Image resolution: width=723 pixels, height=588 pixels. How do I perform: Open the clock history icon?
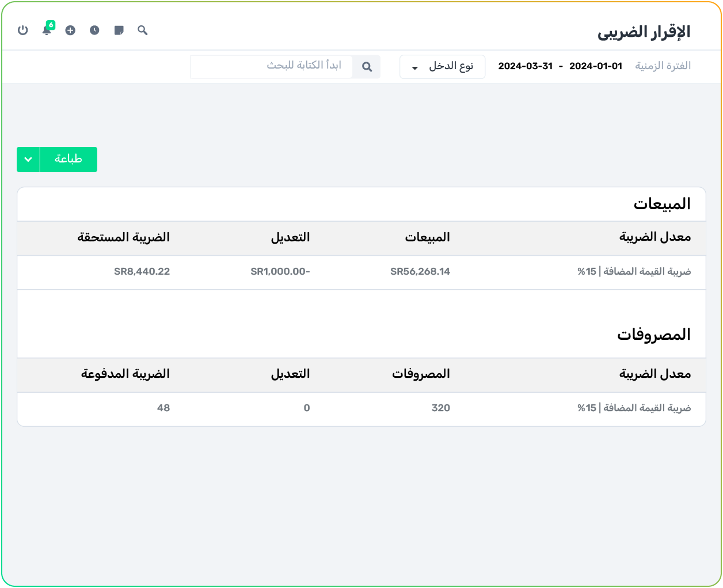[x=94, y=30]
